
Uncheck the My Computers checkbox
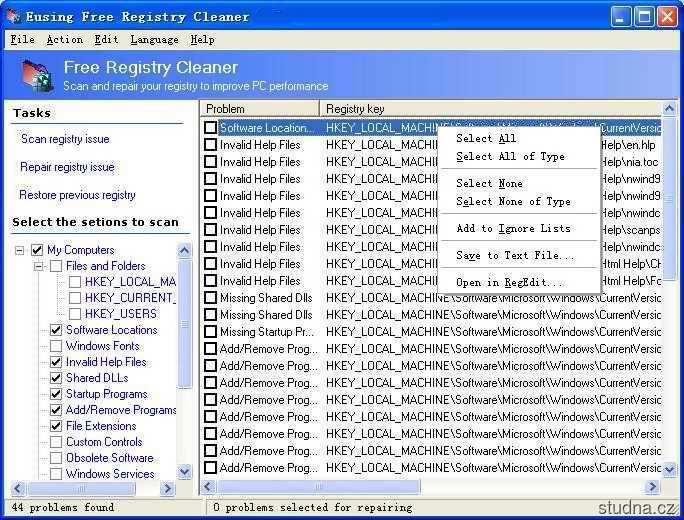point(37,250)
